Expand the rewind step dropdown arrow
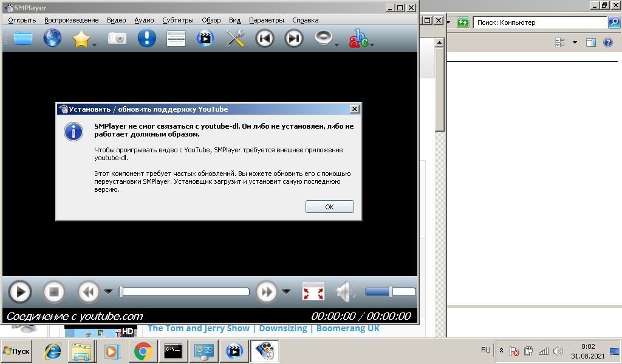Image resolution: width=622 pixels, height=364 pixels. (x=108, y=292)
